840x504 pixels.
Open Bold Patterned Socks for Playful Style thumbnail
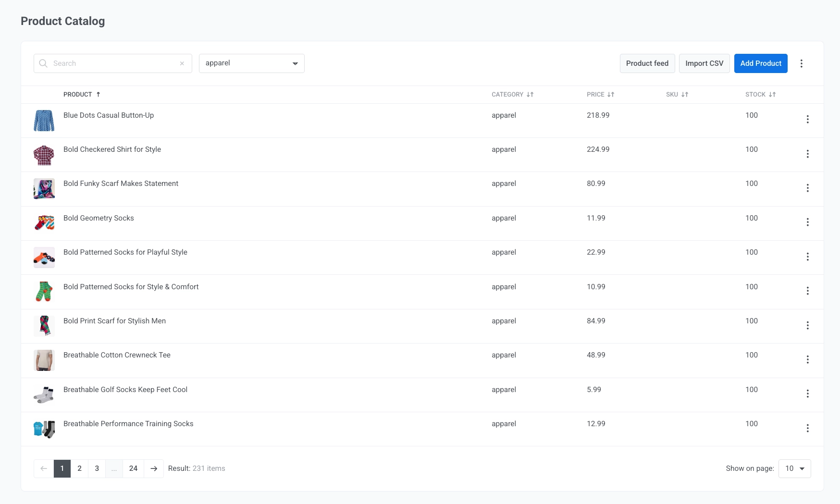[x=44, y=258]
